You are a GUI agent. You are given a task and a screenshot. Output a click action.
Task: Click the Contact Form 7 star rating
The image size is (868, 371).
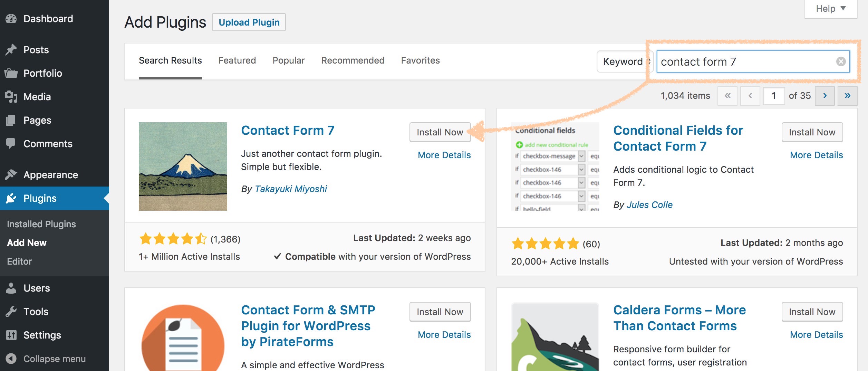(173, 239)
